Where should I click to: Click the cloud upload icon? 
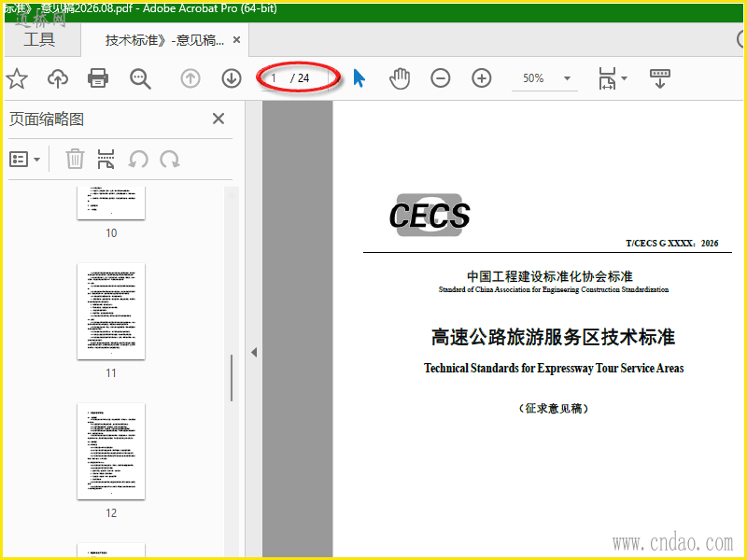pyautogui.click(x=58, y=78)
